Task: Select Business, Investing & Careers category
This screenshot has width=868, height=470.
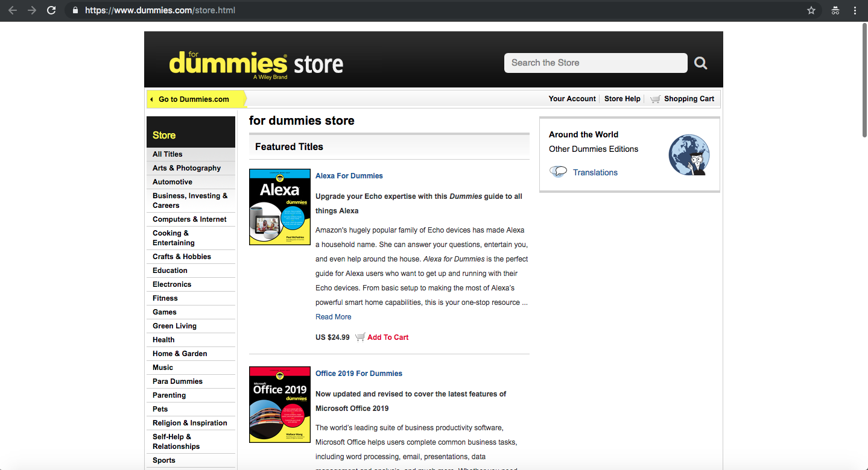Action: point(191,201)
